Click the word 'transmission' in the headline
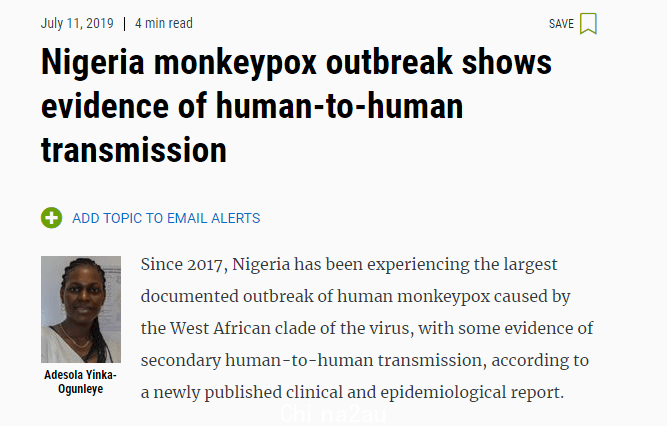The width and height of the screenshot is (667, 426). pos(134,150)
